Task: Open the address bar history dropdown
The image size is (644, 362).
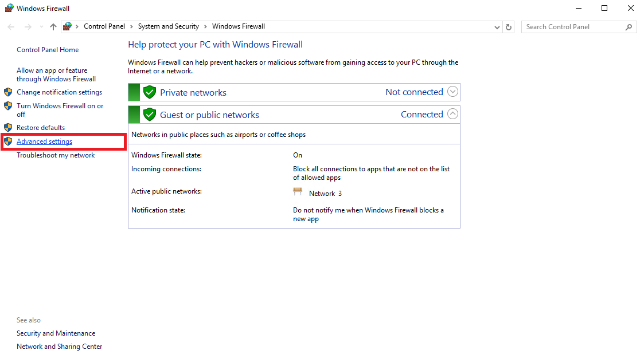Action: pyautogui.click(x=497, y=27)
